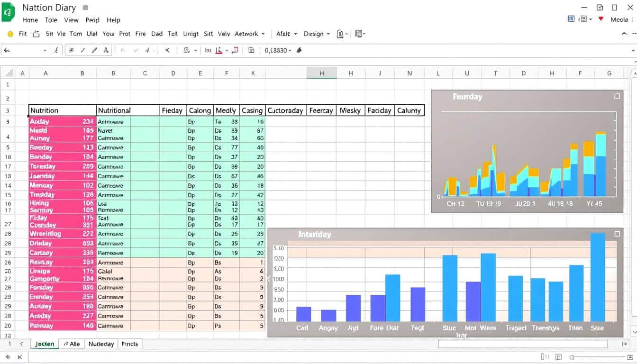
Task: Click the clipboard icon right of Diesign
Action: [x=340, y=34]
